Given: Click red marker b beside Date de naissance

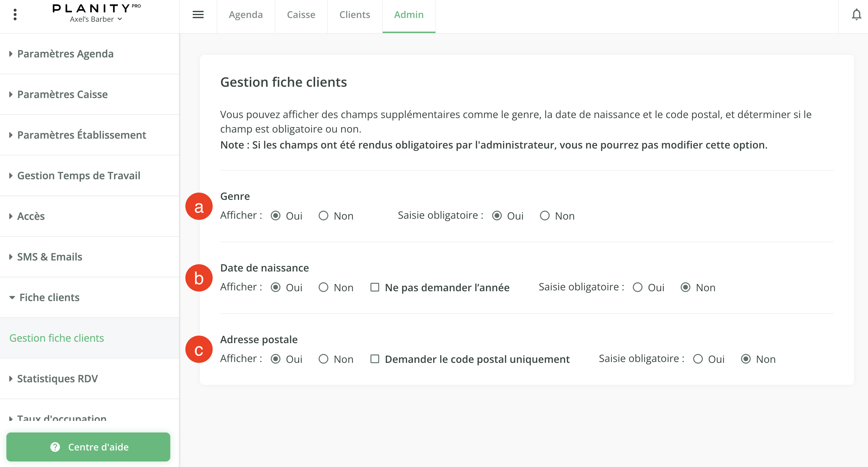Looking at the screenshot, I should click(x=199, y=278).
